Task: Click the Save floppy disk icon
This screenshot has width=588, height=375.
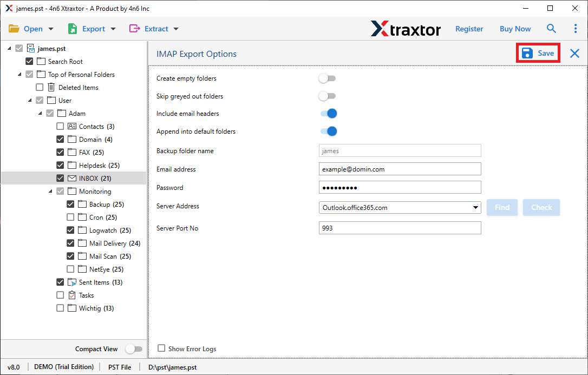Action: [527, 53]
